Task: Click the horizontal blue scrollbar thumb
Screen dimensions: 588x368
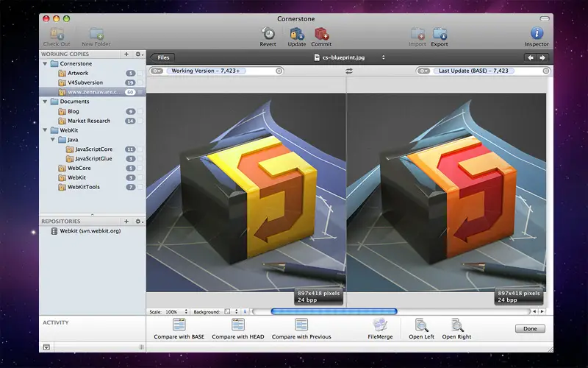Action: [x=334, y=311]
